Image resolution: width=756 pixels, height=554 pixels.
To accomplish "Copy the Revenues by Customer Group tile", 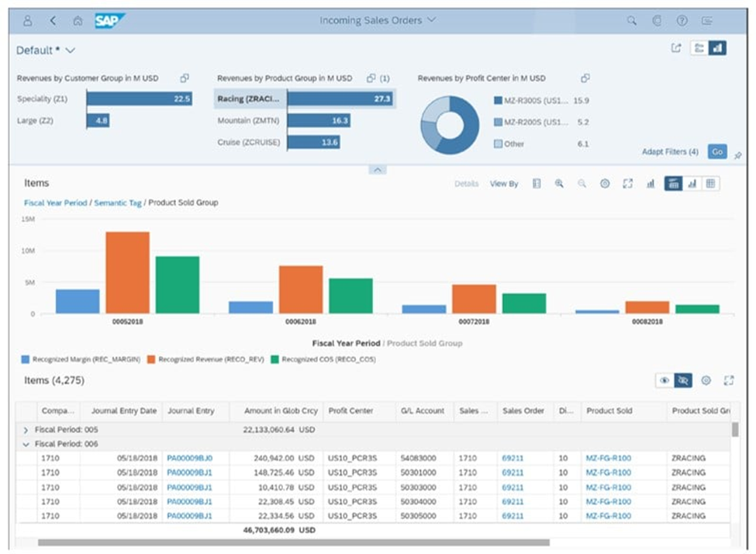I will pos(185,78).
